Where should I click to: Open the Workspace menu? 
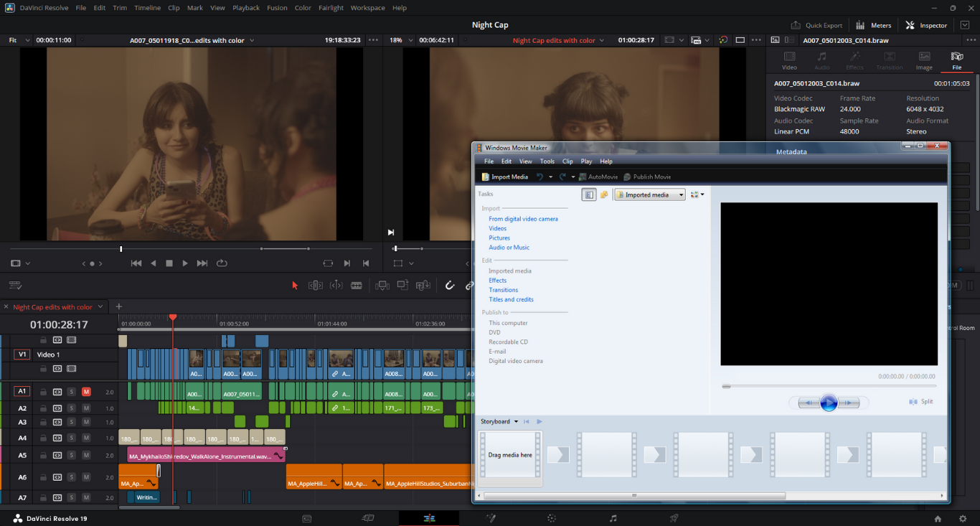367,8
